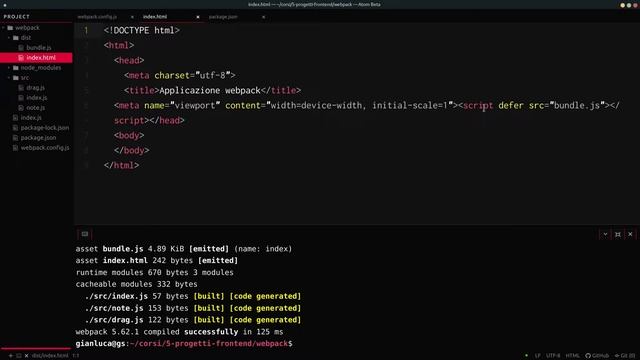Place cursor on the DOCTYPE html line
The image size is (640, 360).
click(142, 31)
